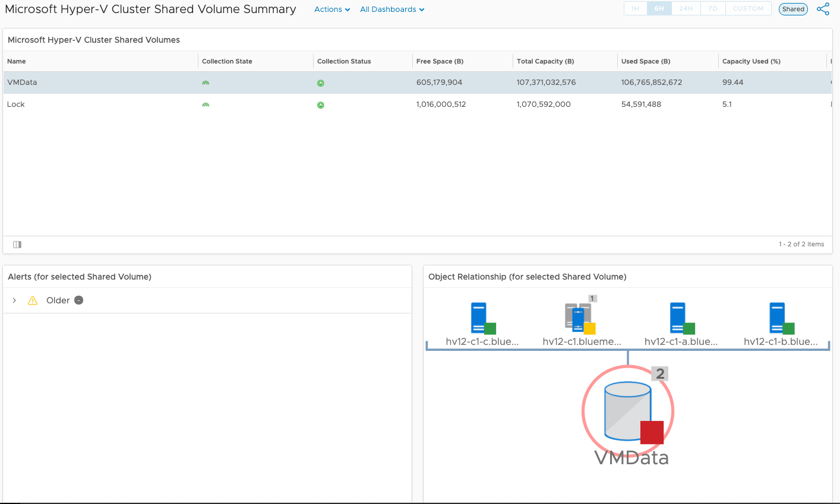This screenshot has width=840, height=504.
Task: Click the hv12-c1-c.blue... label
Action: pyautogui.click(x=482, y=342)
